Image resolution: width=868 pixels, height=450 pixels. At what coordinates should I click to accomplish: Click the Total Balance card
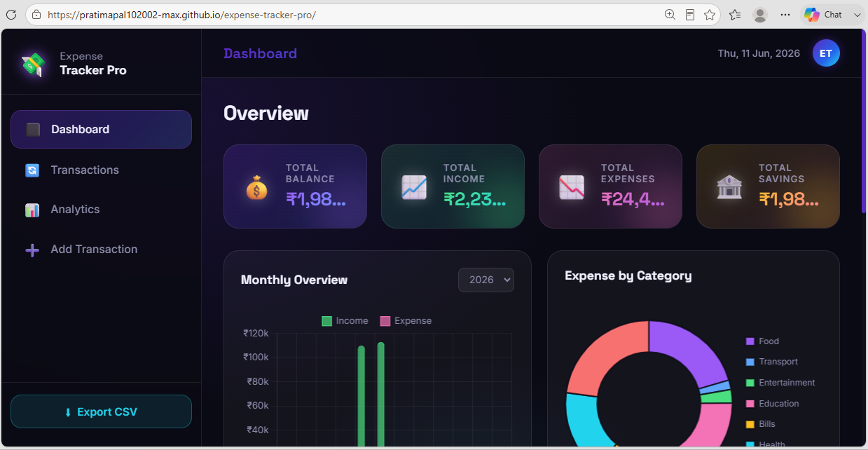295,186
